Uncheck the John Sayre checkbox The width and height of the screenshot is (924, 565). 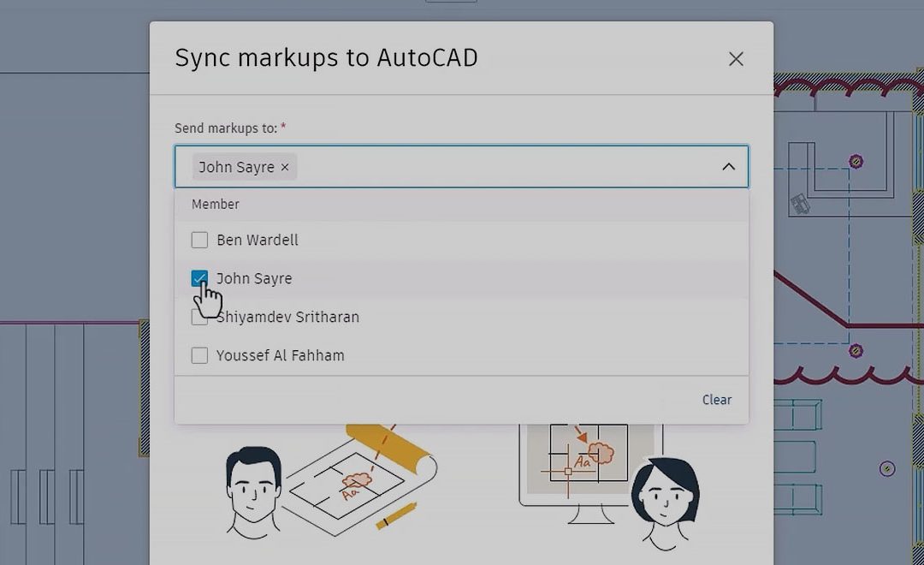[x=199, y=278]
